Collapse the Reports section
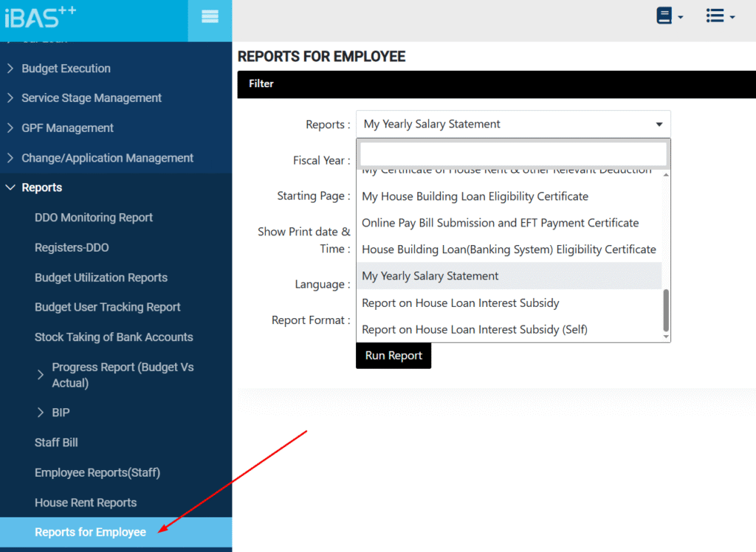The height and width of the screenshot is (552, 756). pos(41,187)
